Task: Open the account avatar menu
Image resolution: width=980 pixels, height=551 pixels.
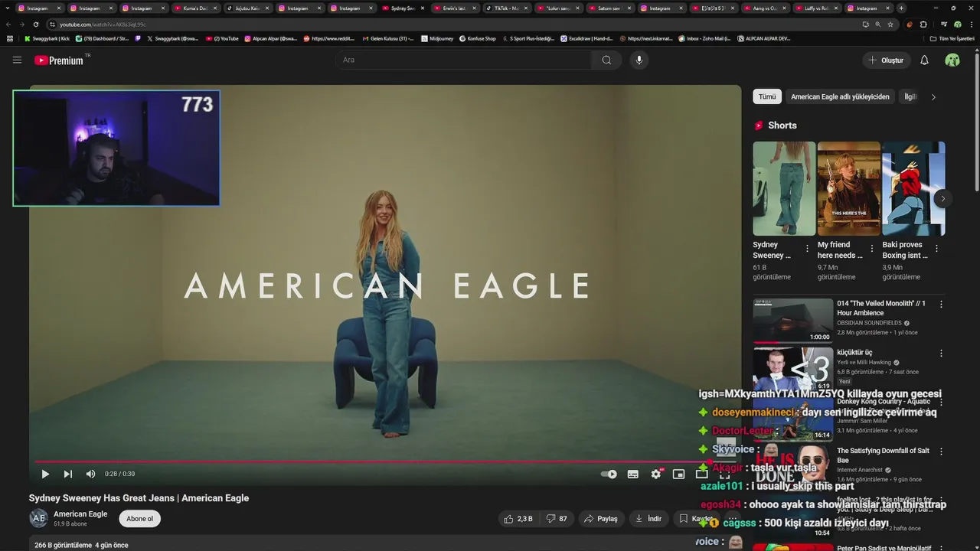Action: (x=952, y=60)
